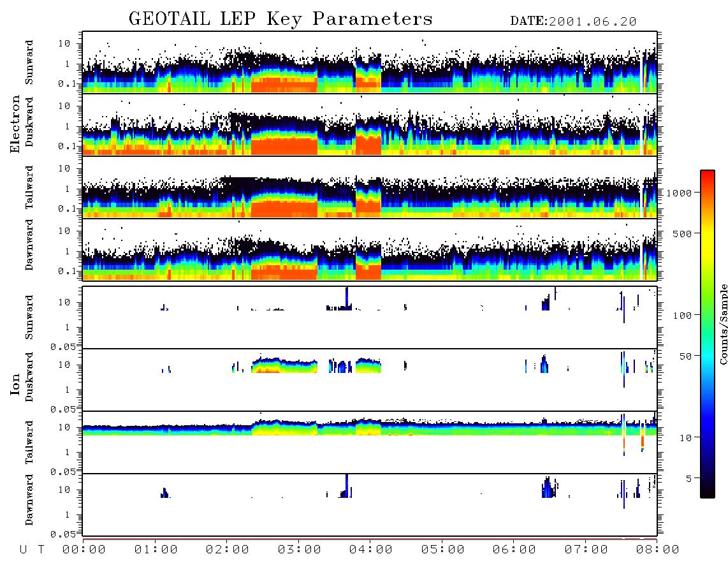The width and height of the screenshot is (728, 561).
Task: Click the vertical Electron group label
Action: point(15,124)
